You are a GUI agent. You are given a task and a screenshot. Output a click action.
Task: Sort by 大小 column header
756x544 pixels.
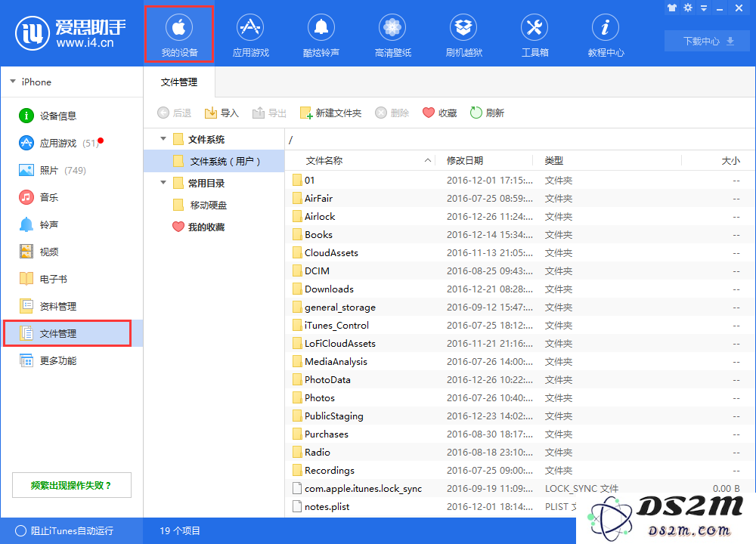(717, 160)
